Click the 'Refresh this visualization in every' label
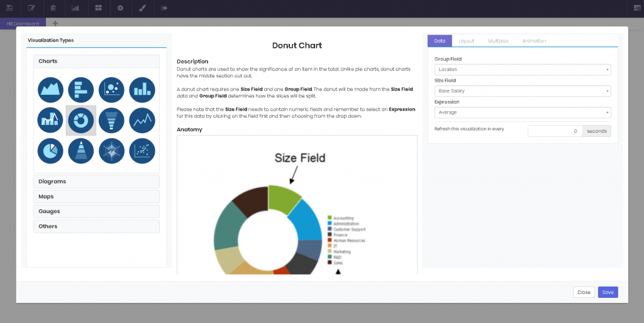 click(469, 129)
